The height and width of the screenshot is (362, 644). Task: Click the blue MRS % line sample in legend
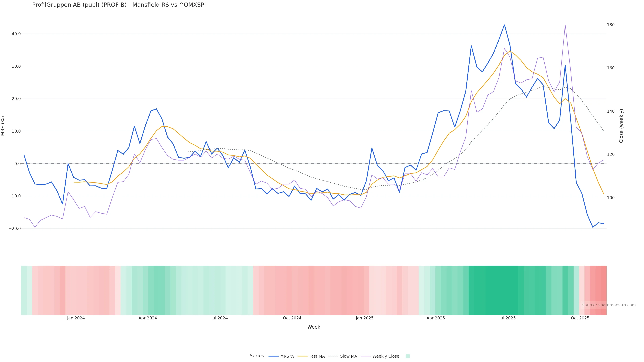(x=274, y=356)
